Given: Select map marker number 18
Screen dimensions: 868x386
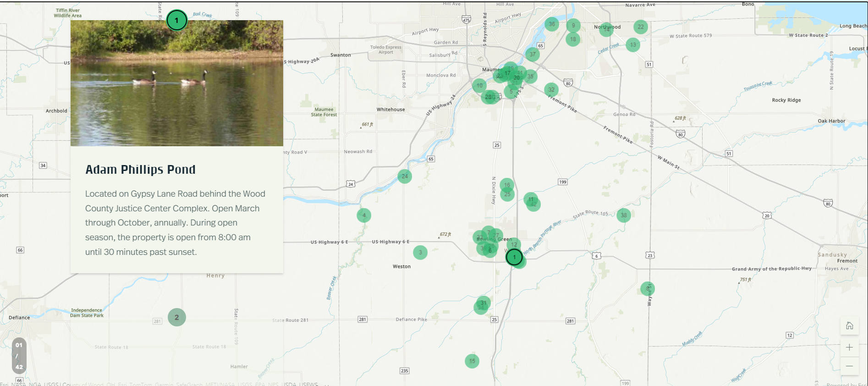Looking at the screenshot, I should (573, 39).
